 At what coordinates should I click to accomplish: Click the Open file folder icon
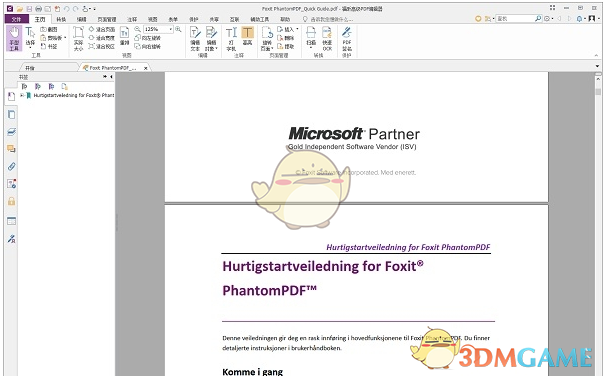[x=20, y=8]
